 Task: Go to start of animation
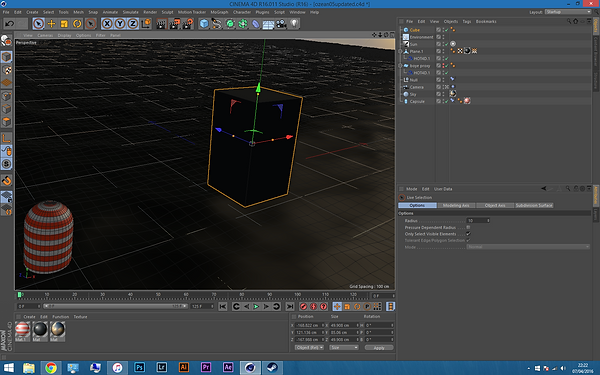pos(223,307)
